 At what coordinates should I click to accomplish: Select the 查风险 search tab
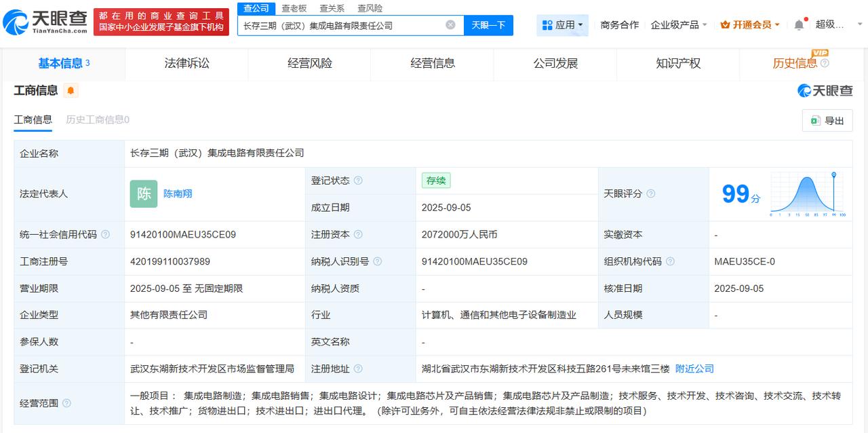[x=370, y=8]
